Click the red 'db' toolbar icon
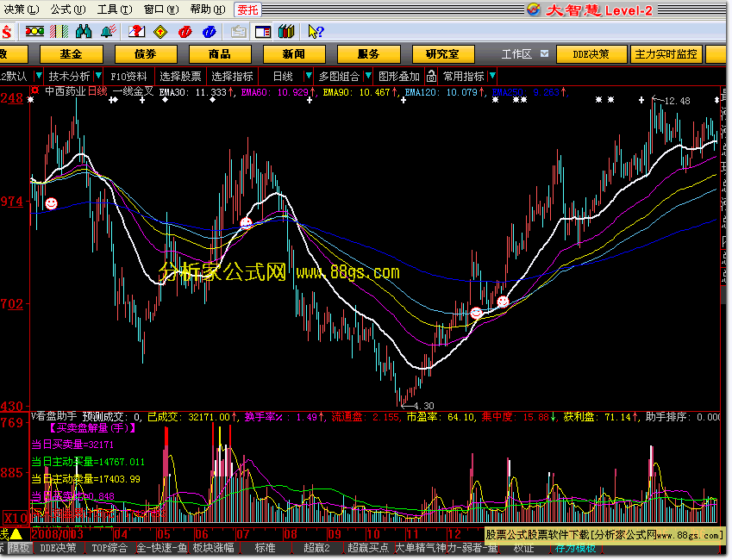 click(185, 32)
